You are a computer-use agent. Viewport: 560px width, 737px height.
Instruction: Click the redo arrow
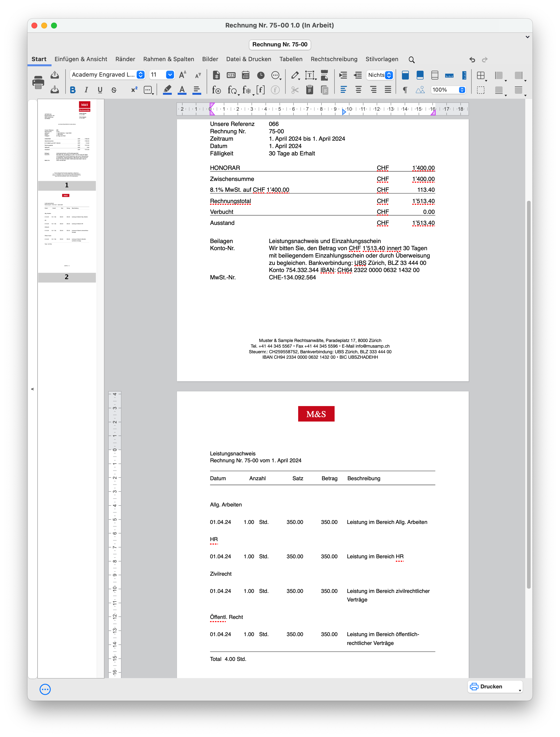point(485,60)
